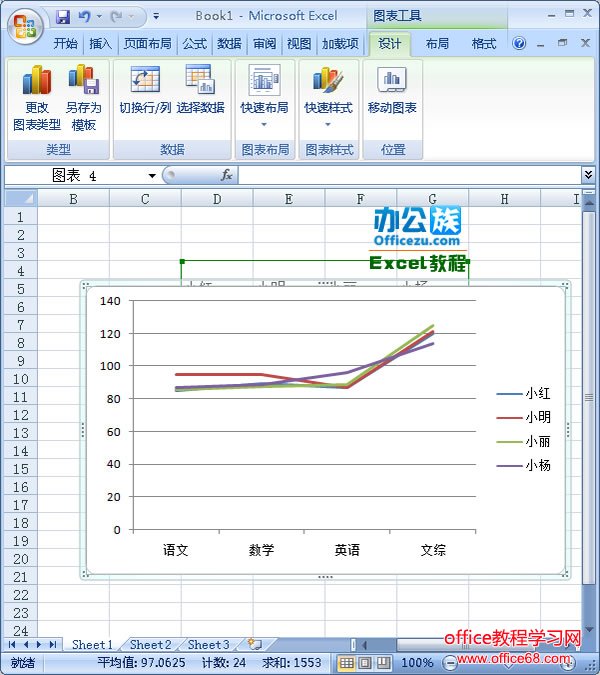
Task: Go to the 公式 tab
Action: tap(195, 43)
